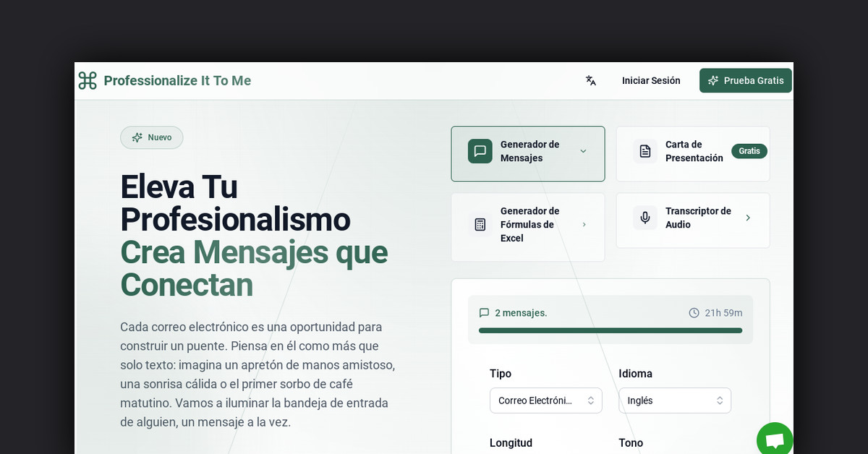Collapse the Generador de Mensajes chevron

click(x=583, y=151)
